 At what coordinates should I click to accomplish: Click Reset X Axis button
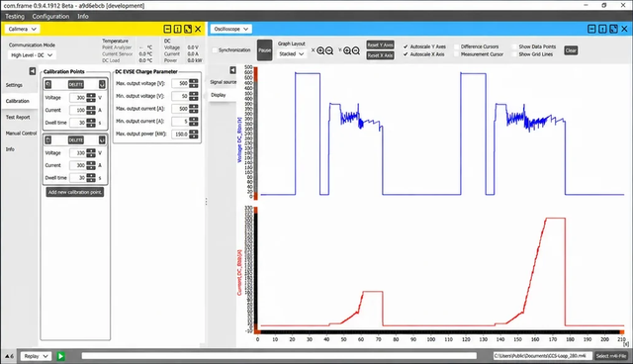click(x=380, y=55)
